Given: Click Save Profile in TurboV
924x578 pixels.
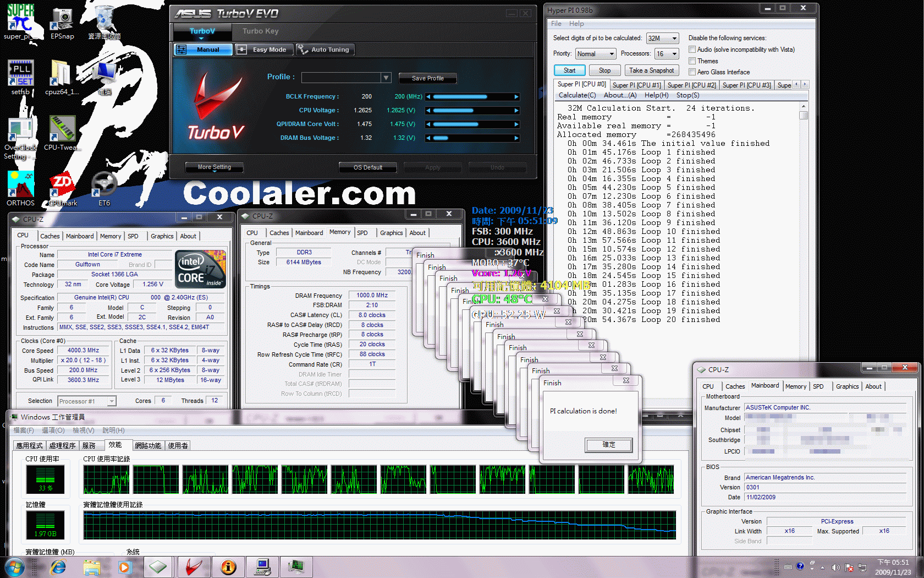Looking at the screenshot, I should point(427,78).
